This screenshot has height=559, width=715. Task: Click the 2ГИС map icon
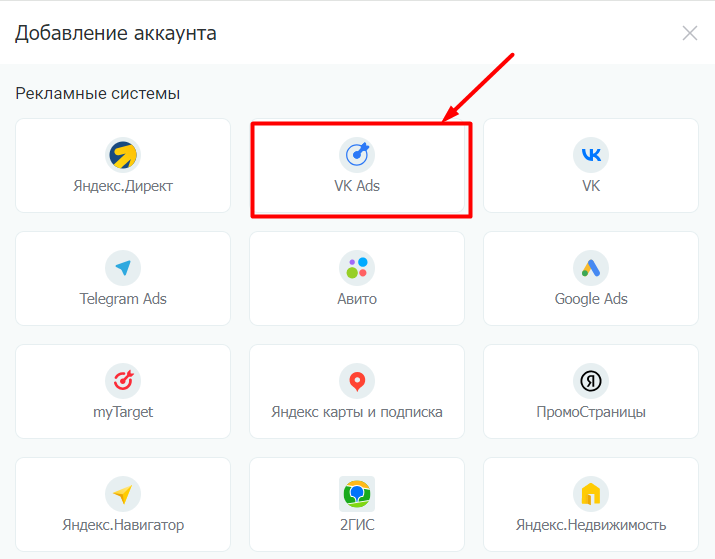pyautogui.click(x=357, y=494)
